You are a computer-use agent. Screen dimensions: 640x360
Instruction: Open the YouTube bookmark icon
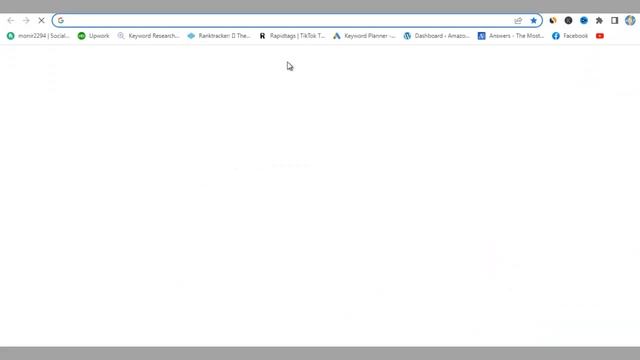pyautogui.click(x=600, y=36)
